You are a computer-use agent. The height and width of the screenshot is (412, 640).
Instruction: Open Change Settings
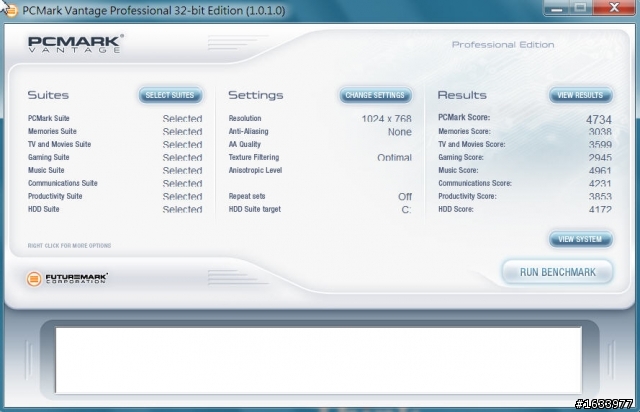click(375, 95)
